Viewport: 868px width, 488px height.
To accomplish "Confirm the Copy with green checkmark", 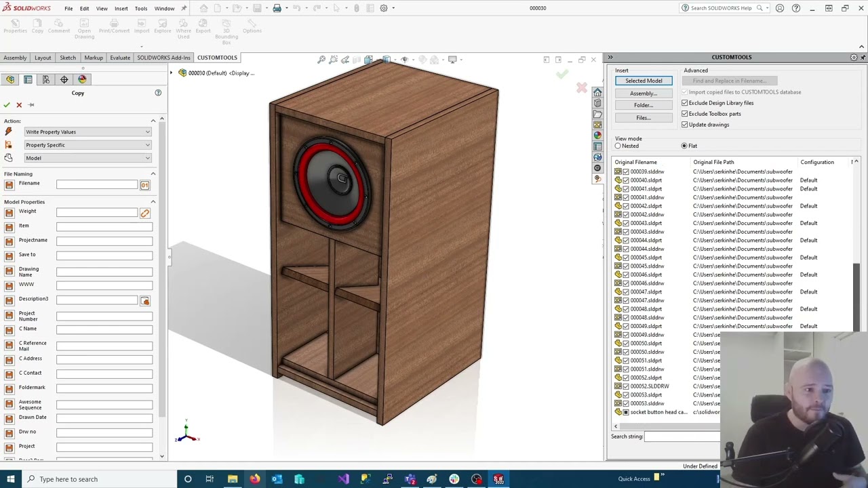I will click(x=7, y=105).
